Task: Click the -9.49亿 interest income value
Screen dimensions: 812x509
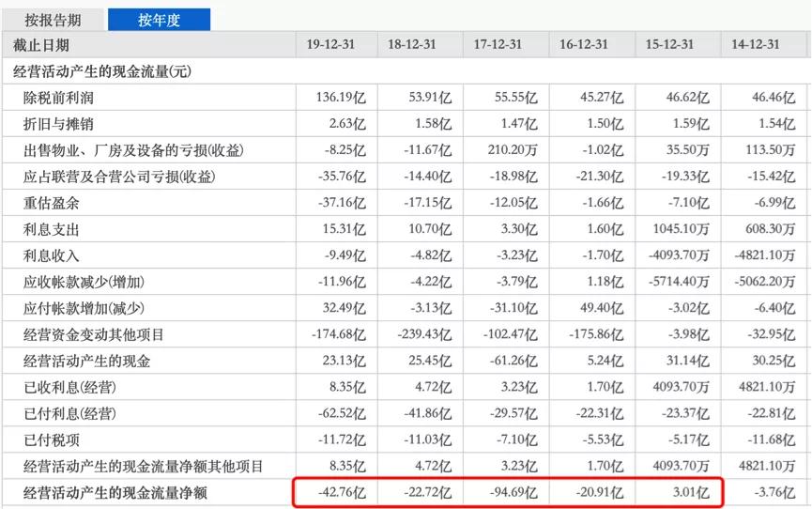Action: tap(345, 255)
